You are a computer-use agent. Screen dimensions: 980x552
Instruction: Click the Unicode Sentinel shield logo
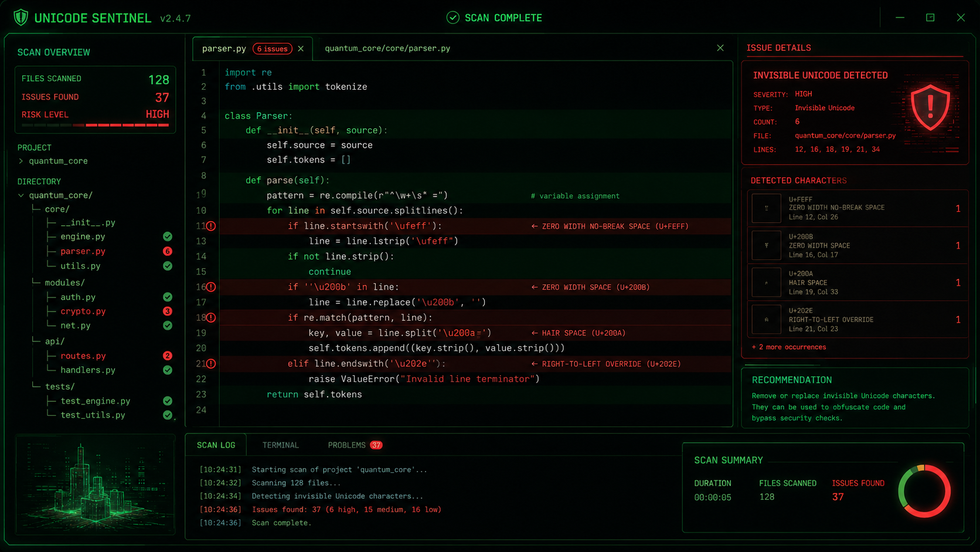click(x=21, y=18)
